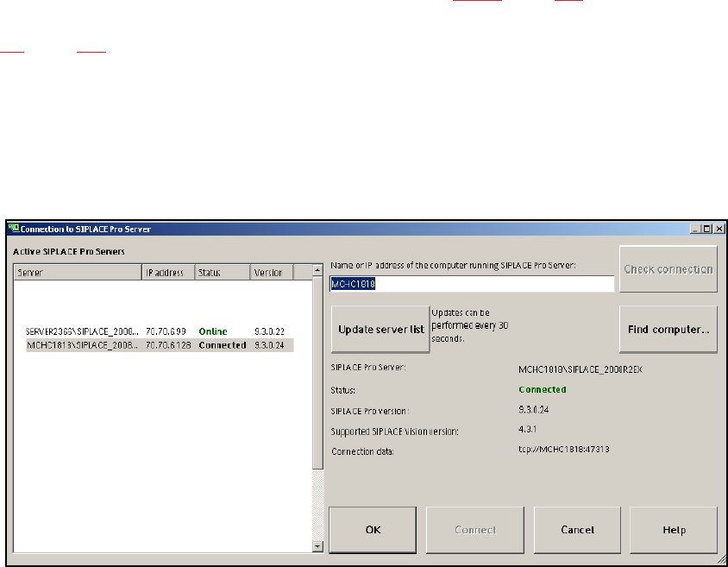
Task: Sort list by IP address column header
Action: pos(168,273)
